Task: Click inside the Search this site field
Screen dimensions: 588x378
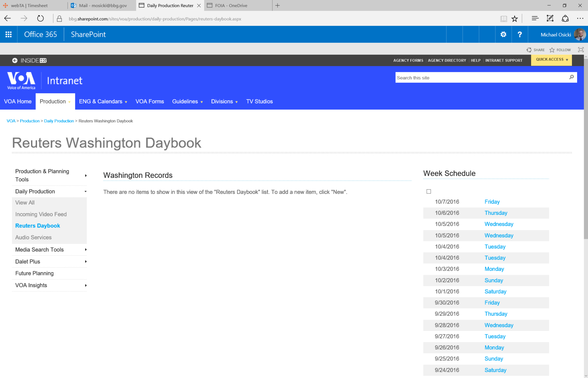Action: (x=479, y=78)
